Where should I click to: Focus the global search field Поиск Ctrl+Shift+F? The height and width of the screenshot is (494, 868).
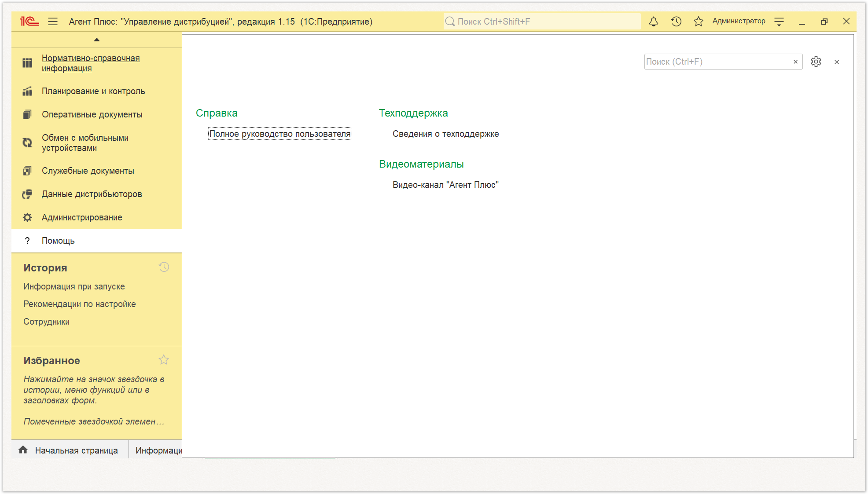click(542, 22)
